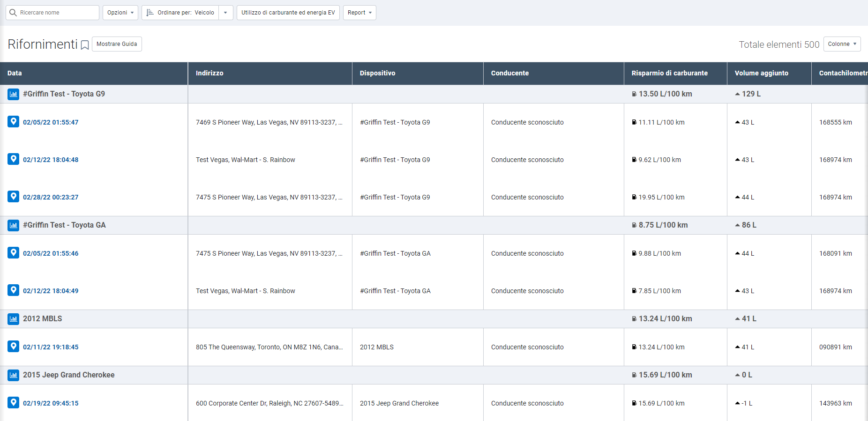Open the Colonne dropdown
Screen dimensions: 868x421
click(842, 44)
